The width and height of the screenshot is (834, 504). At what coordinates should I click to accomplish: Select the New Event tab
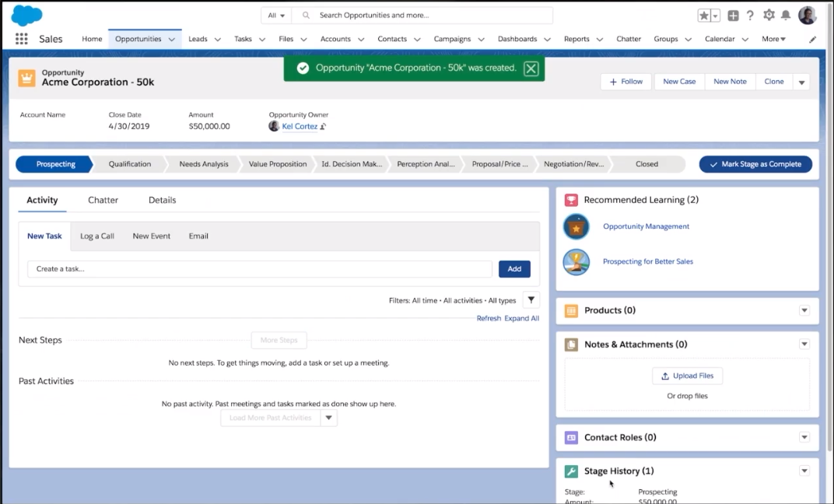point(152,236)
